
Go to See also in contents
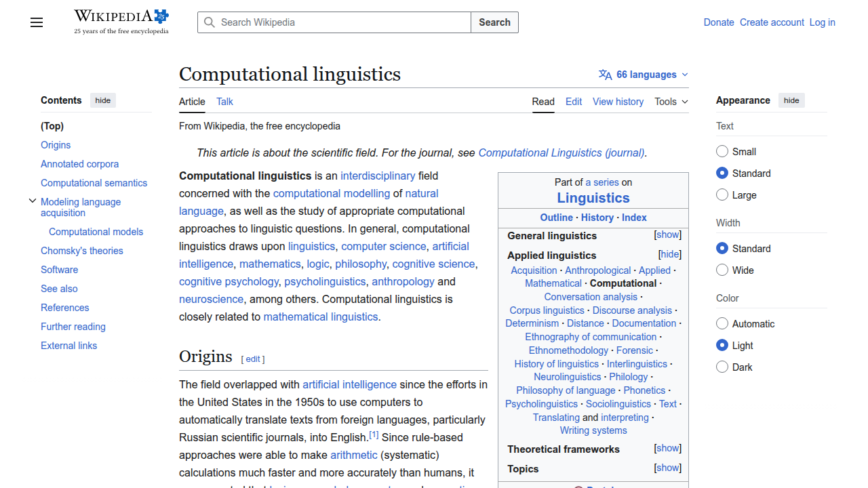pos(59,289)
